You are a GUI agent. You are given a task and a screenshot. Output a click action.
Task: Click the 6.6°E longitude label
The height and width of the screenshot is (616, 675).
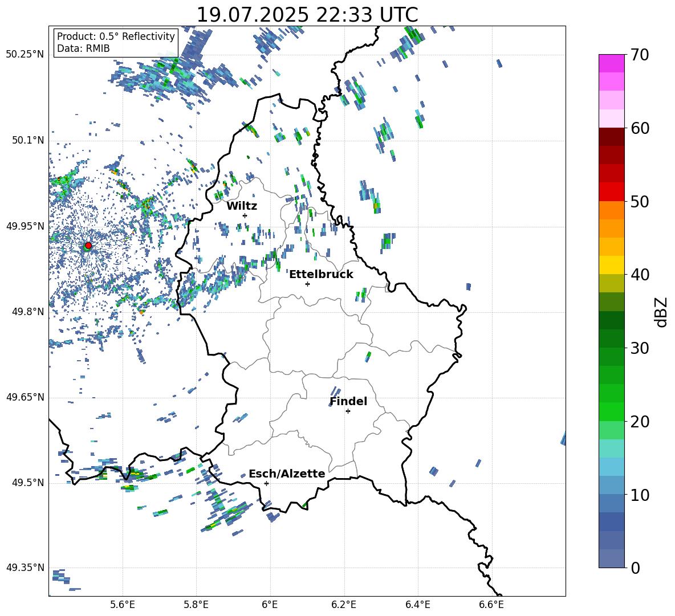(491, 605)
